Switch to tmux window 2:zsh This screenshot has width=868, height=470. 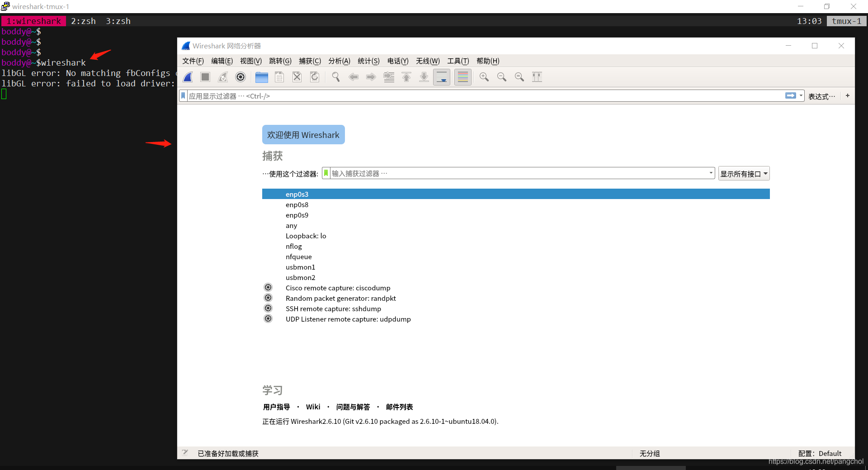[83, 21]
